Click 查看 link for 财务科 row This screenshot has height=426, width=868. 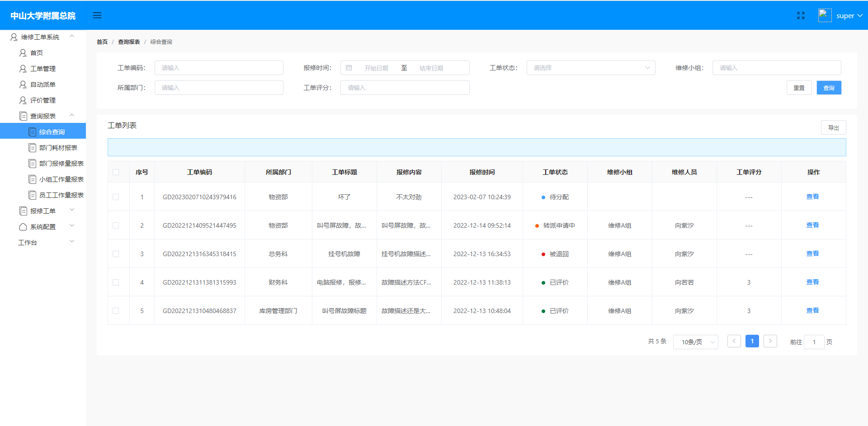tap(812, 282)
